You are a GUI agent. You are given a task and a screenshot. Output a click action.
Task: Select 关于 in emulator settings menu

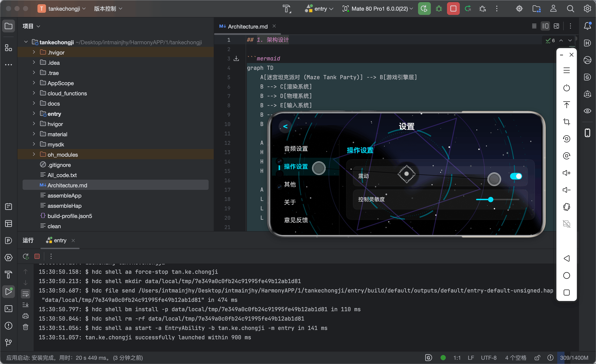click(x=290, y=202)
